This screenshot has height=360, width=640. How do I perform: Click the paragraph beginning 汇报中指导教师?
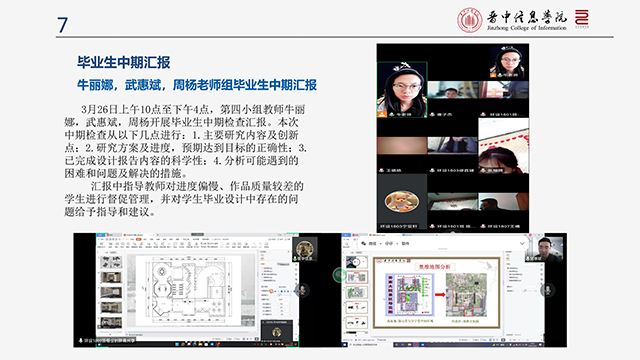(x=184, y=199)
